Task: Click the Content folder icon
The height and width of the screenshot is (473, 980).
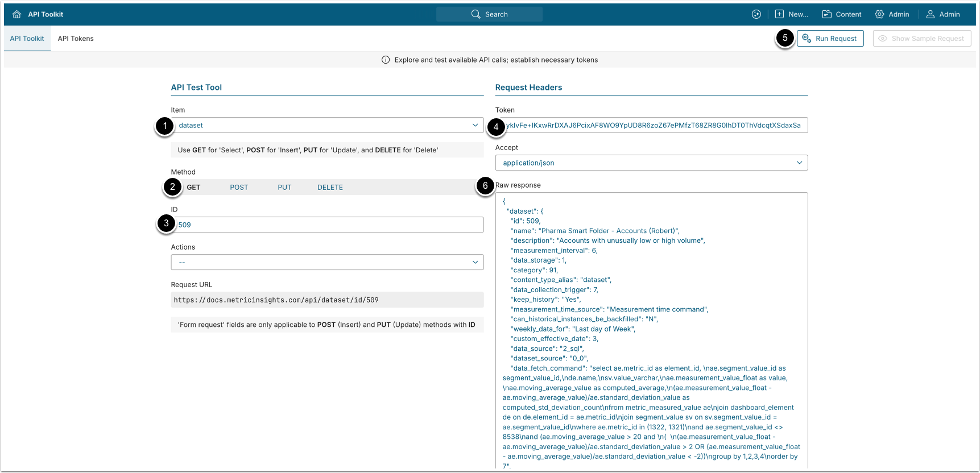Action: coord(826,14)
